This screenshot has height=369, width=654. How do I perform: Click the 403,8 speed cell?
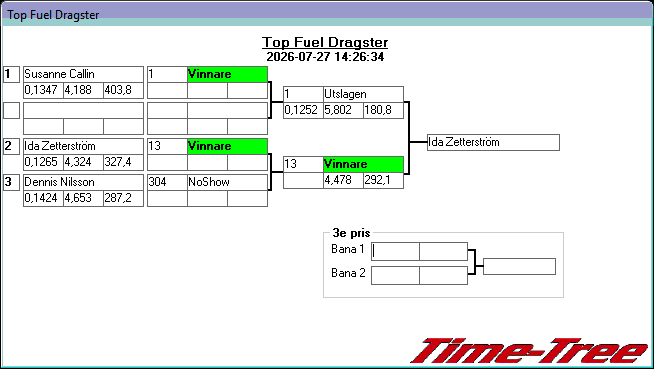point(123,90)
